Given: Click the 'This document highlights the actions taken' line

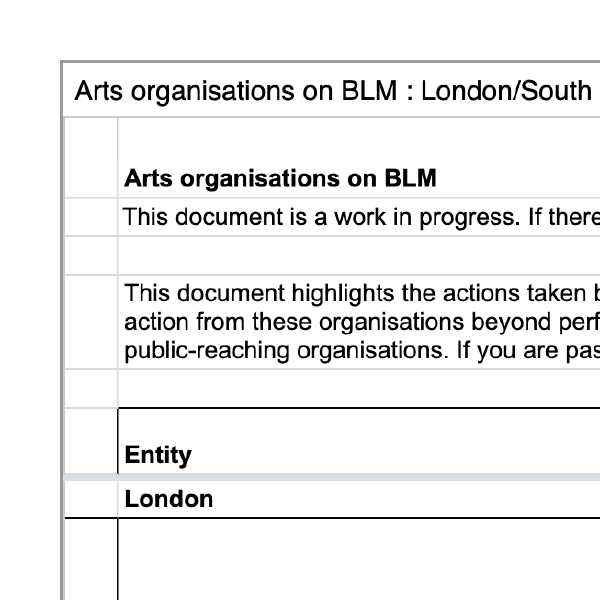Looking at the screenshot, I should [x=362, y=293].
